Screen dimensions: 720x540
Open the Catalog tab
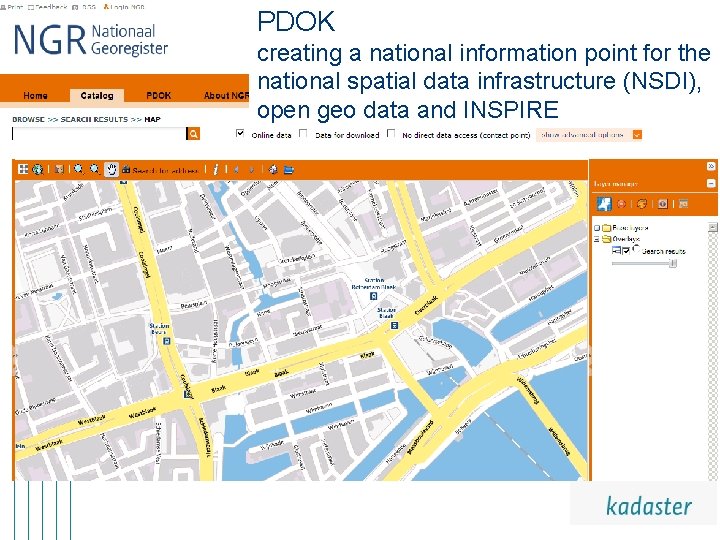pos(97,95)
